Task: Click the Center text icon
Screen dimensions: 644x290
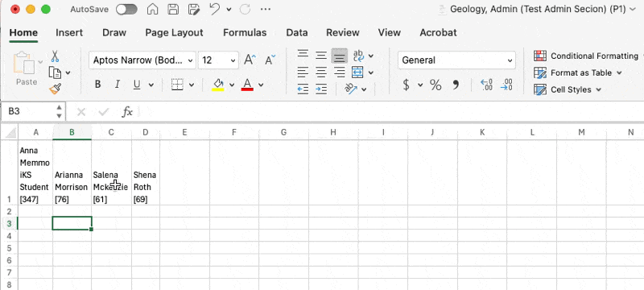Action: [x=321, y=72]
